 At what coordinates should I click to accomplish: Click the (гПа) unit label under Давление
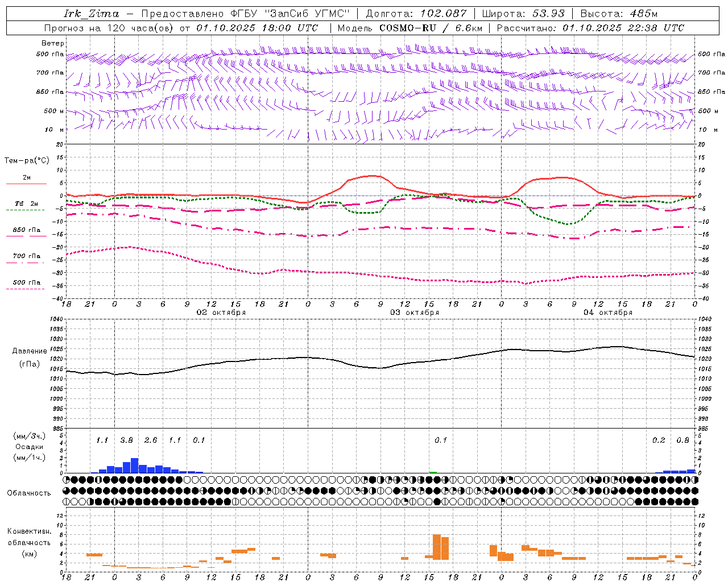tap(30, 364)
